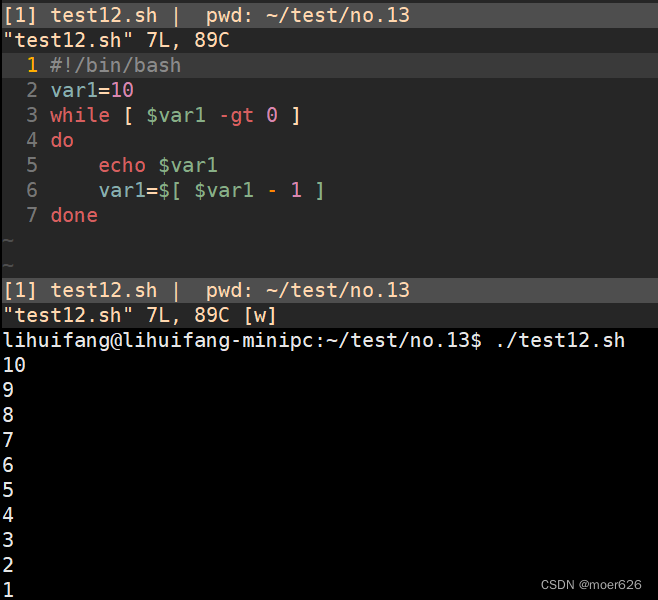This screenshot has height=600, width=658.
Task: Click the while keyword on line 3
Action: 80,115
